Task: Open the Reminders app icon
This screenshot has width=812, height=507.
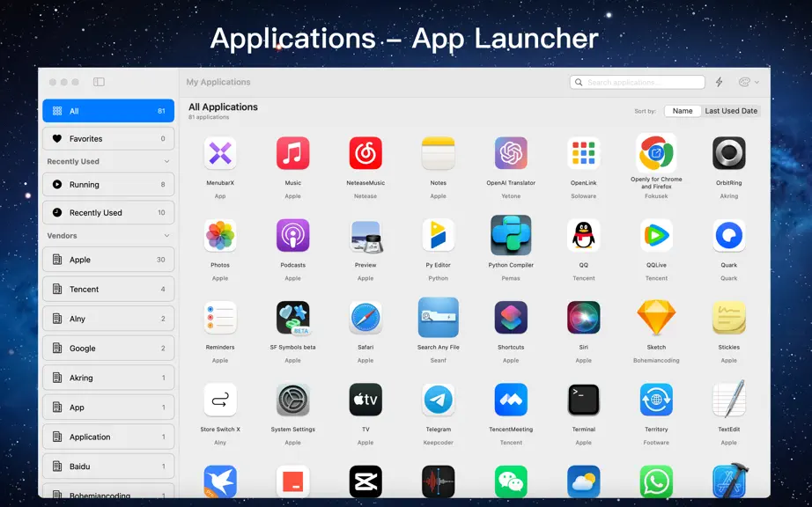Action: (x=220, y=318)
